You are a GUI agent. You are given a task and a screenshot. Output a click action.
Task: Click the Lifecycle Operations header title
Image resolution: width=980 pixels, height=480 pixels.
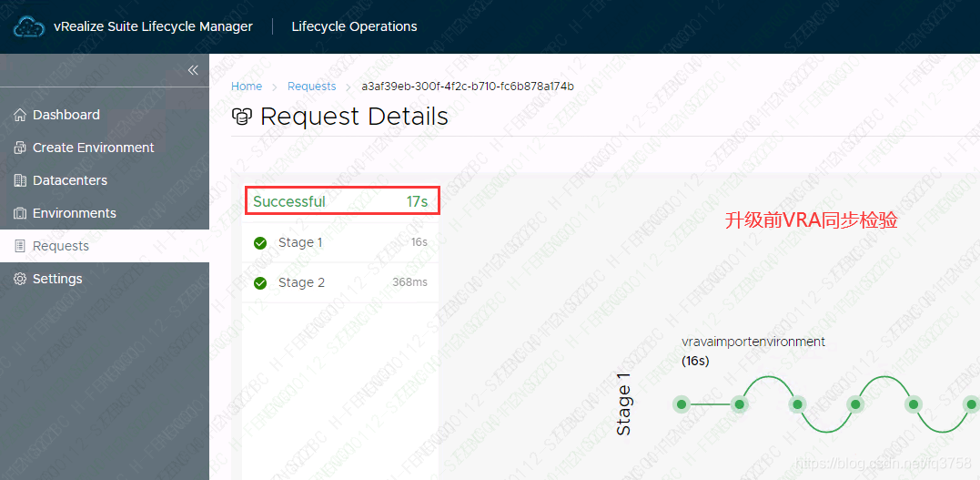pos(354,27)
